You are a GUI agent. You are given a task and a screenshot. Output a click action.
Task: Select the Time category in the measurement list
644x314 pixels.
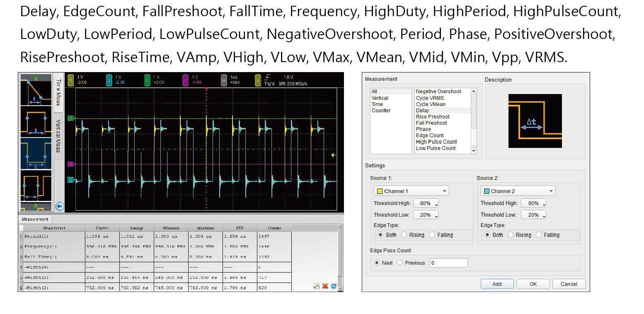377,104
